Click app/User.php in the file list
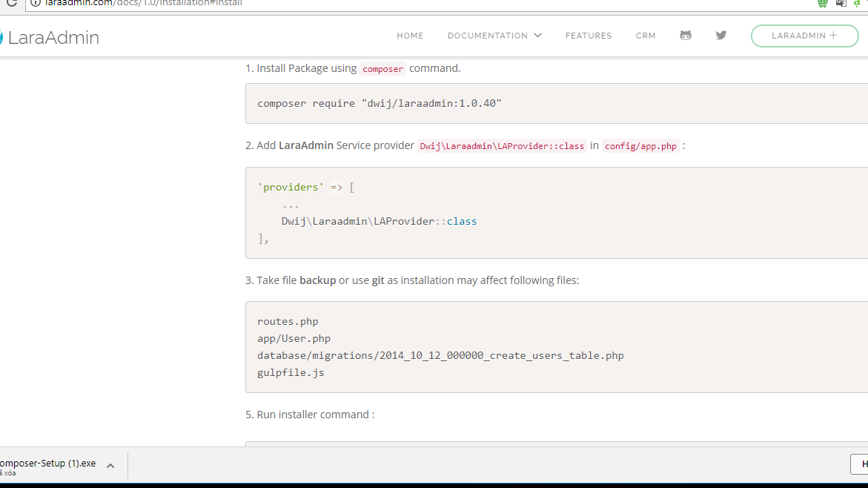The width and height of the screenshot is (868, 488). 294,338
